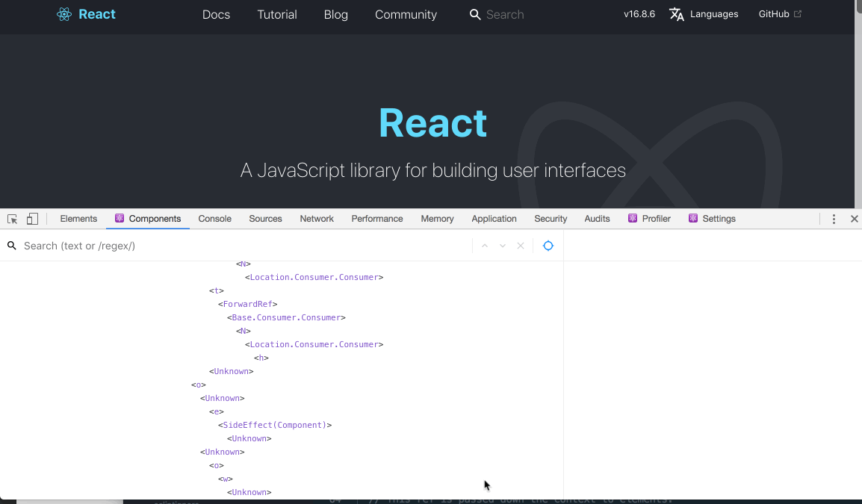862x504 pixels.
Task: Clear the search with the X icon
Action: (520, 245)
